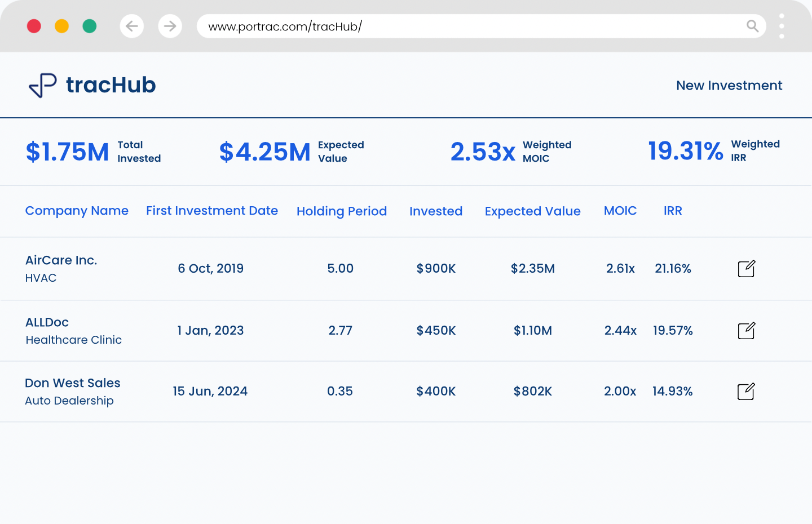Click the 1 Jan, 2023 date cell
The width and height of the screenshot is (812, 524).
(x=211, y=331)
